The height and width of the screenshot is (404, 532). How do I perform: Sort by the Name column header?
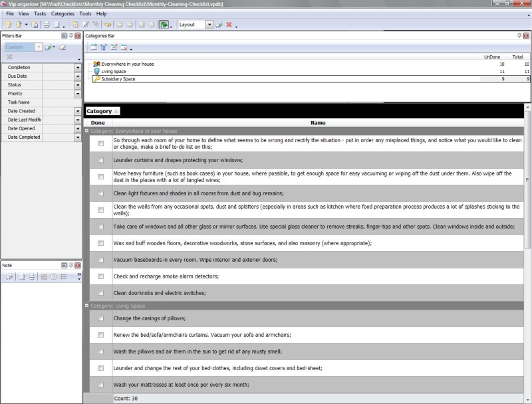[x=317, y=122]
